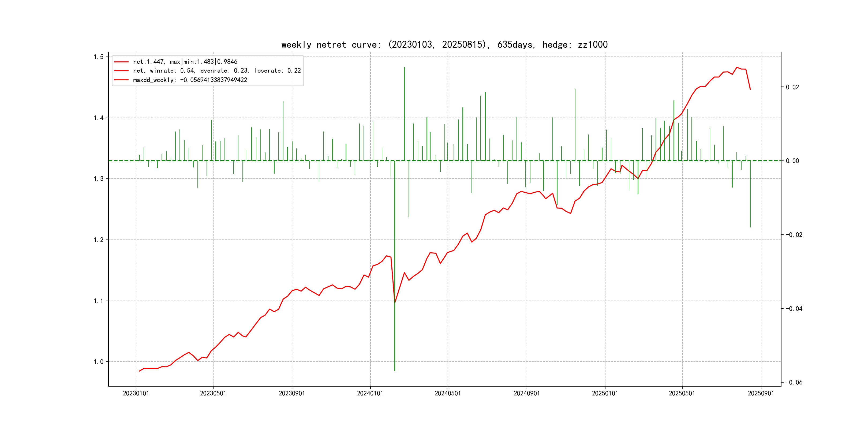The image size is (868, 434).
Task: Click the 1.5 tick on left axis
Action: click(98, 57)
